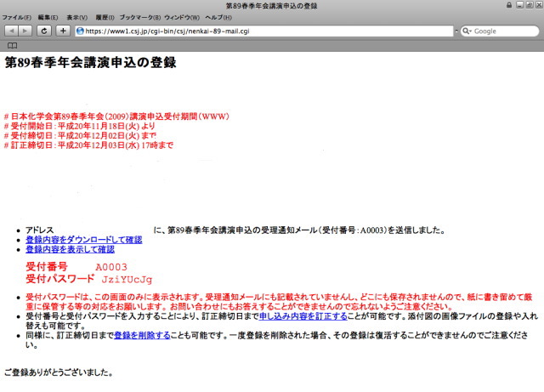This screenshot has width=544, height=392.
Task: Click inside the Google search field
Action: (501, 31)
